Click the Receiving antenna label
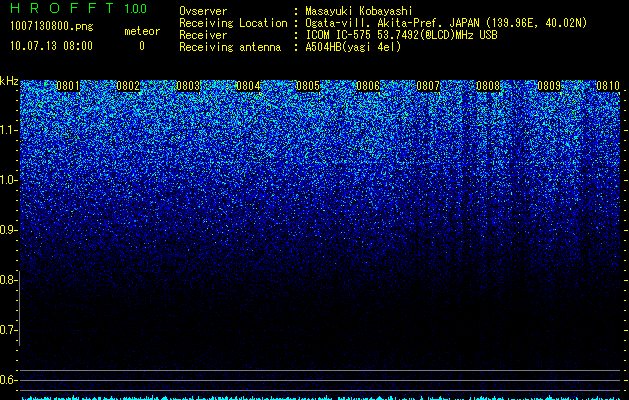629x400 pixels. (x=230, y=47)
